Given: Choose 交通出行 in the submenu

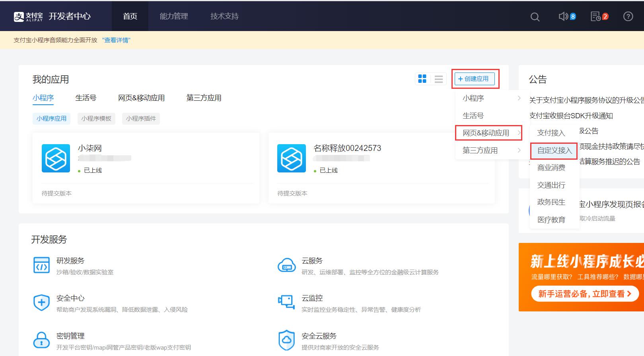Looking at the screenshot, I should 555,185.
